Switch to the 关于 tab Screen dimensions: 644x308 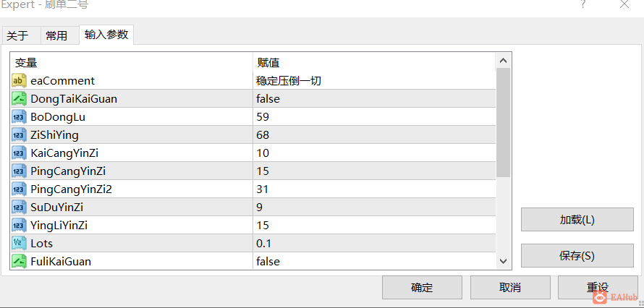click(x=17, y=36)
